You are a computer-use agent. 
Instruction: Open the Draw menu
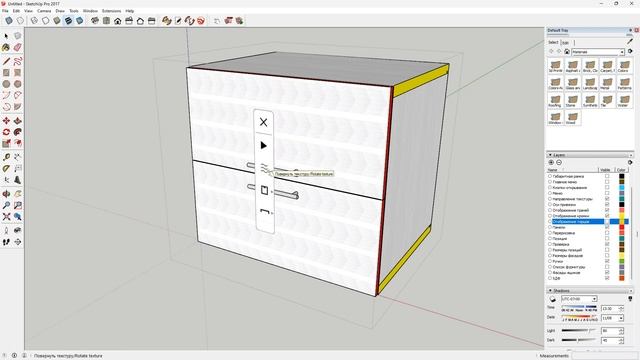[60, 11]
